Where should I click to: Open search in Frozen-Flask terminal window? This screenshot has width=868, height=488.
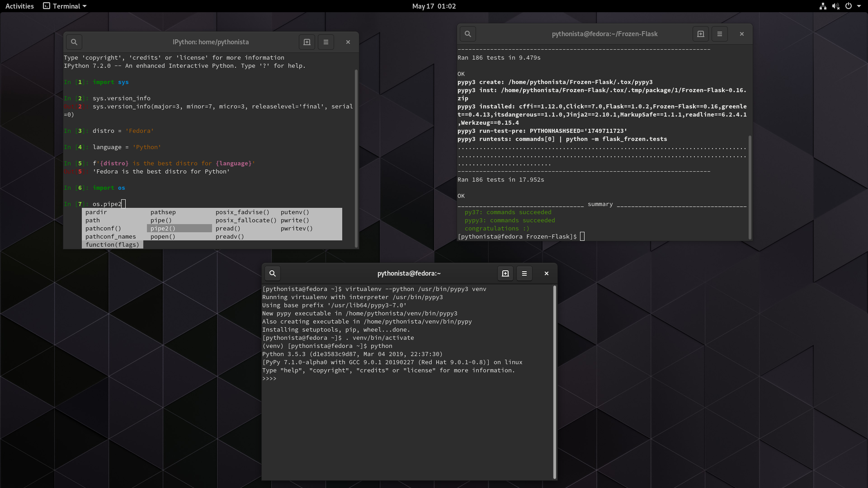click(x=468, y=34)
